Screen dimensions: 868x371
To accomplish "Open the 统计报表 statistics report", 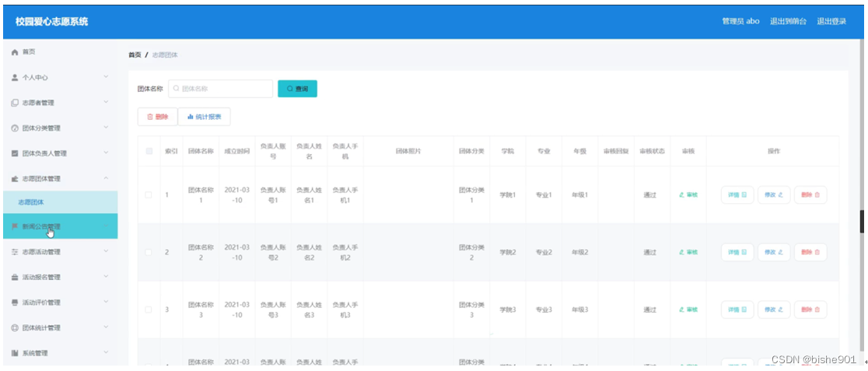I will (x=205, y=117).
